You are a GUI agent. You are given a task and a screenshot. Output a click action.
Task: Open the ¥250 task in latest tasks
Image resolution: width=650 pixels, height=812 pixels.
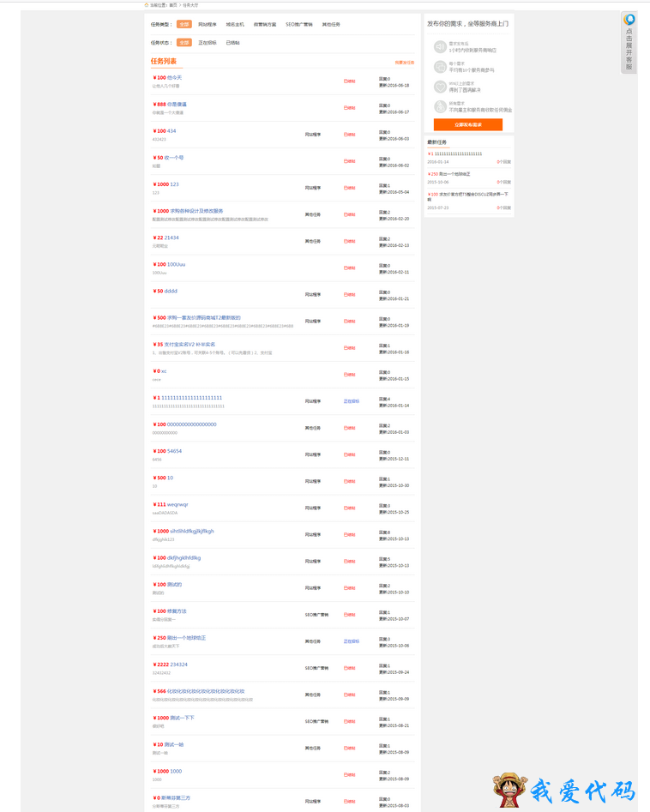pos(448,174)
